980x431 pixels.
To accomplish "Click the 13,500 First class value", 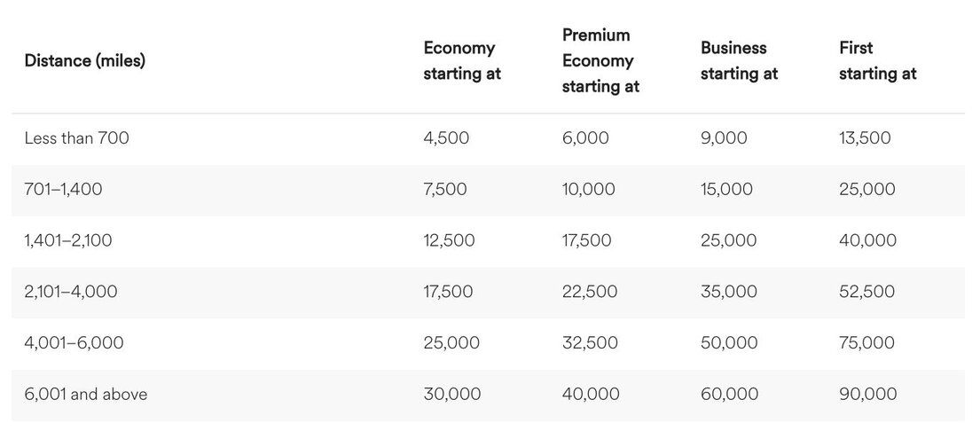I will 865,138.
